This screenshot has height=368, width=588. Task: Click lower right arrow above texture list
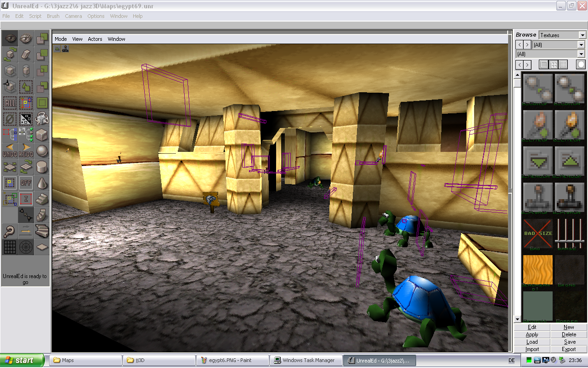527,65
